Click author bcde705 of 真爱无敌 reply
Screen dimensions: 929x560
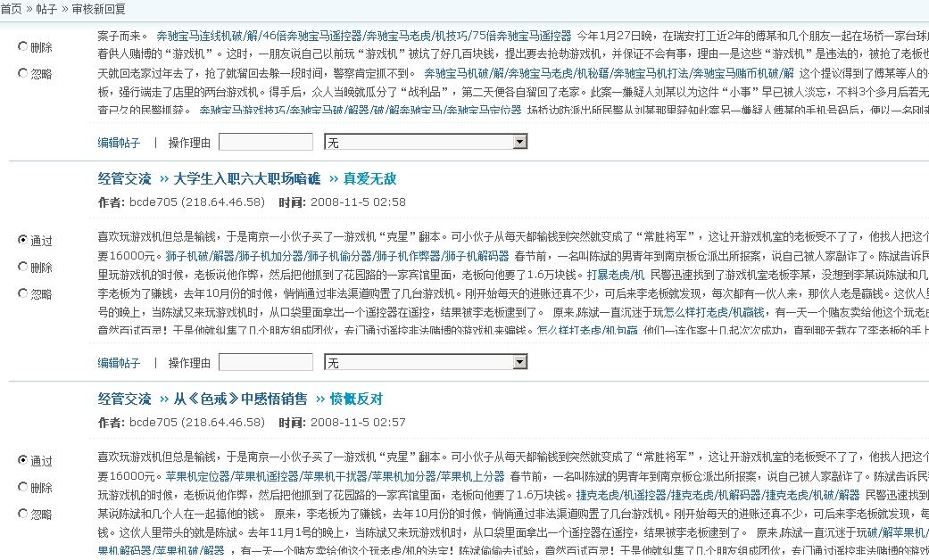click(153, 202)
